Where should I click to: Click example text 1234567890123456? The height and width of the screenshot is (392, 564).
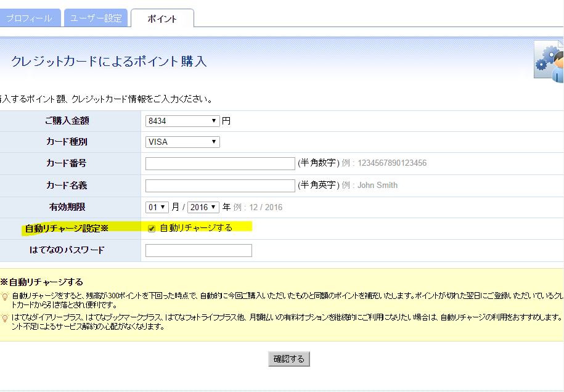coord(392,163)
